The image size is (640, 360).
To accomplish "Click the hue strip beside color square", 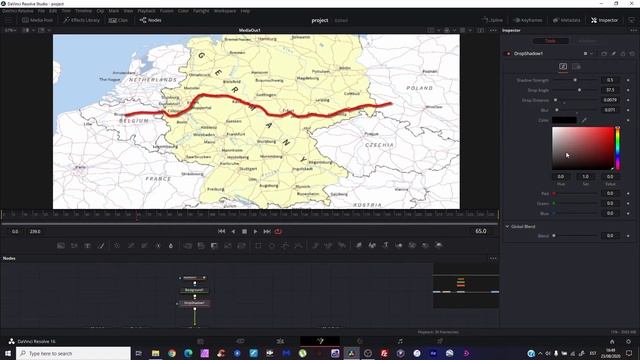I will [618, 148].
